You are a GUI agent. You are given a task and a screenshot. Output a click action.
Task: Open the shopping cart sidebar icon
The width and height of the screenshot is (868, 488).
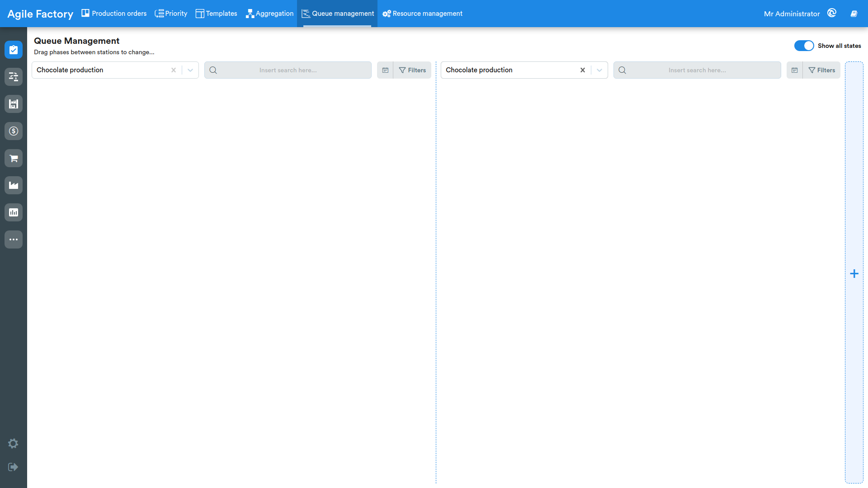pyautogui.click(x=14, y=158)
